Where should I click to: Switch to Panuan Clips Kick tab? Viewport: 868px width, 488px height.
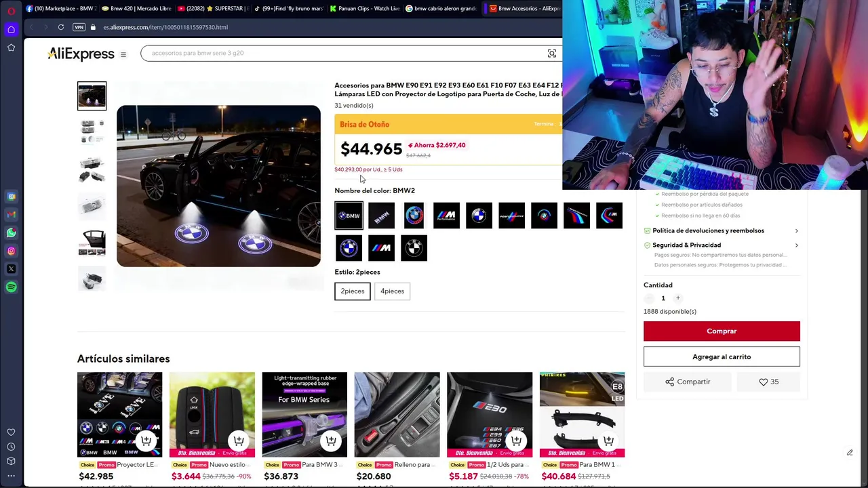tap(365, 9)
